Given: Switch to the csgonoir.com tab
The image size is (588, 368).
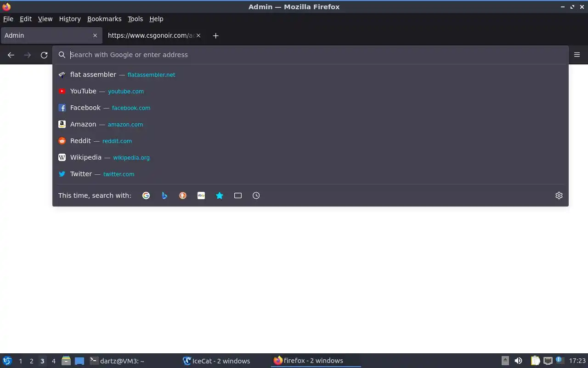Looking at the screenshot, I should click(x=154, y=35).
